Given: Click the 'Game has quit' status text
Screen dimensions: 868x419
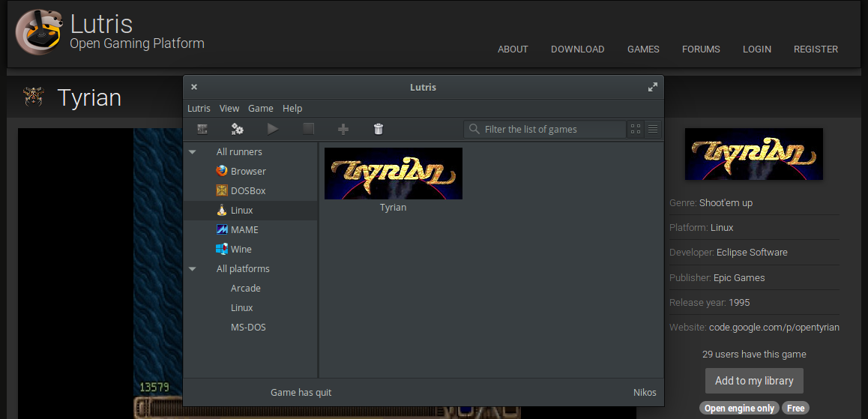Looking at the screenshot, I should tap(301, 393).
